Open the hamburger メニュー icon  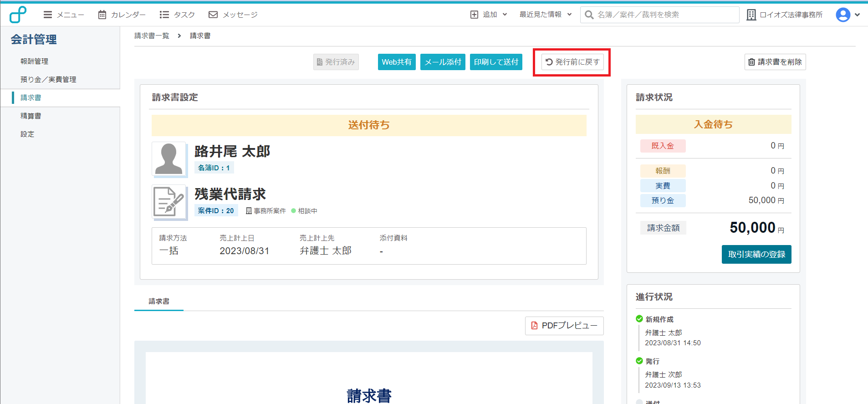pyautogui.click(x=47, y=15)
